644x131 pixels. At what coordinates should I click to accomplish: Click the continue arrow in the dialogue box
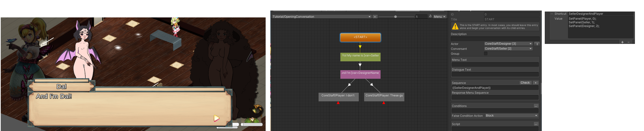pos(216,118)
